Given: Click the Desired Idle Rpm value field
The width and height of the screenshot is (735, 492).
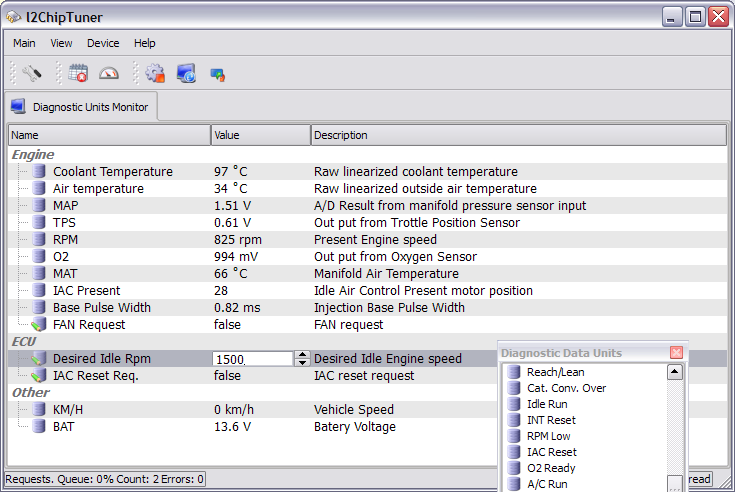Looking at the screenshot, I should point(253,359).
